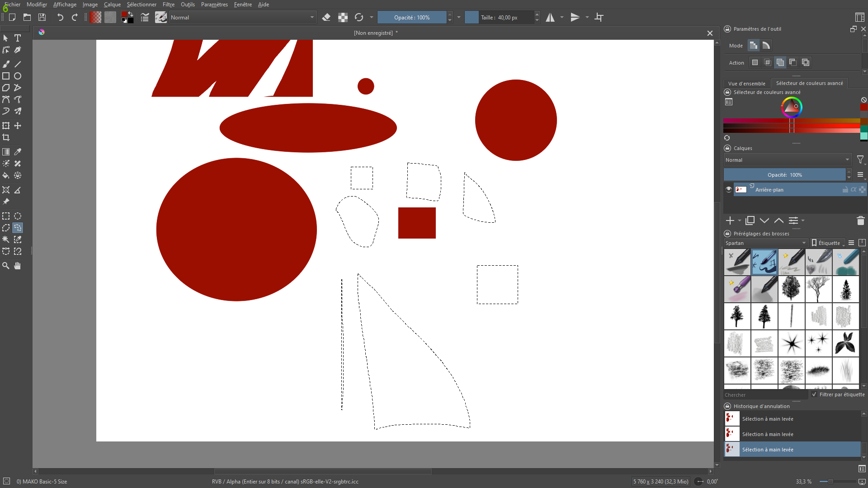The image size is (868, 488).
Task: Toggle alpha lock on the Arrière-plan layer
Action: click(853, 189)
